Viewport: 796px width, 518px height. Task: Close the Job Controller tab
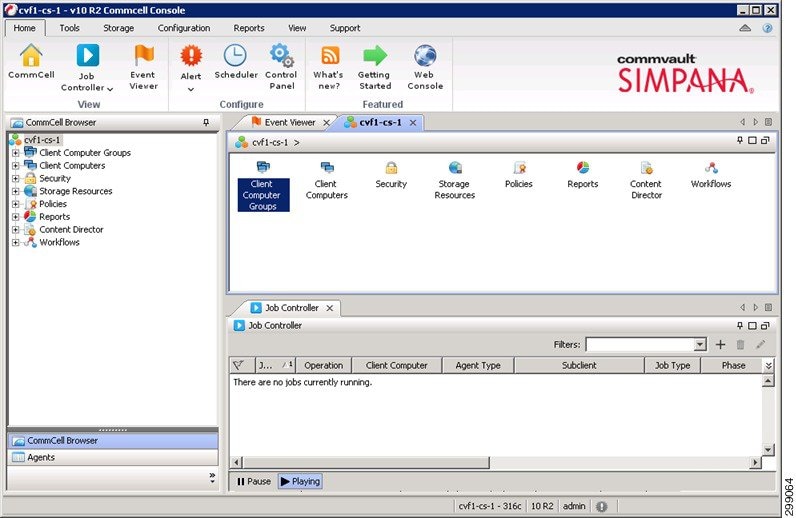pos(330,308)
